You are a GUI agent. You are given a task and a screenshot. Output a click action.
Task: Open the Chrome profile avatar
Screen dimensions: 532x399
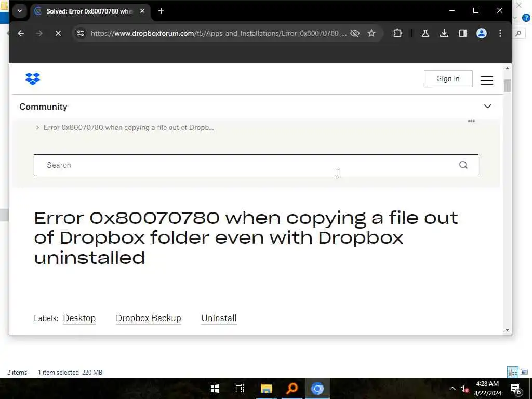[x=482, y=33]
